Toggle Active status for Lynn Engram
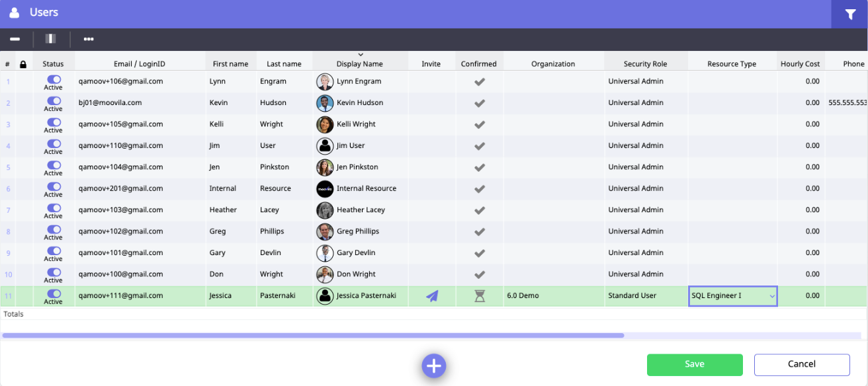This screenshot has height=386, width=868. tap(54, 79)
